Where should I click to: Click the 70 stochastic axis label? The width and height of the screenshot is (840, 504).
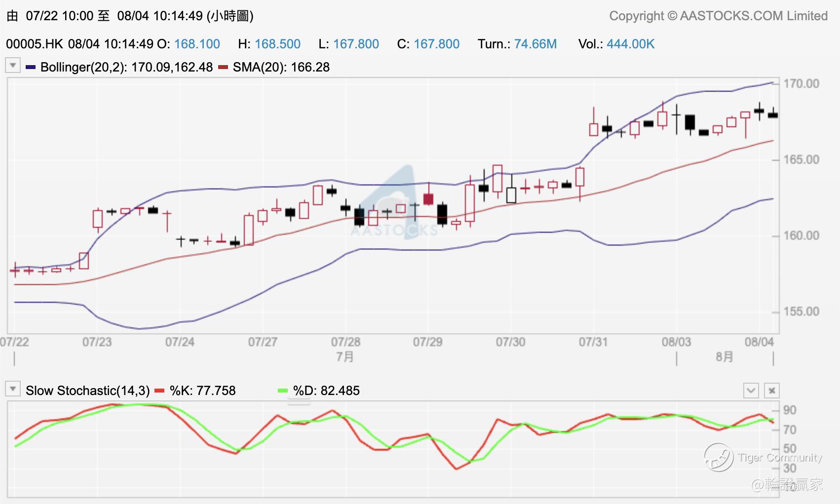790,430
